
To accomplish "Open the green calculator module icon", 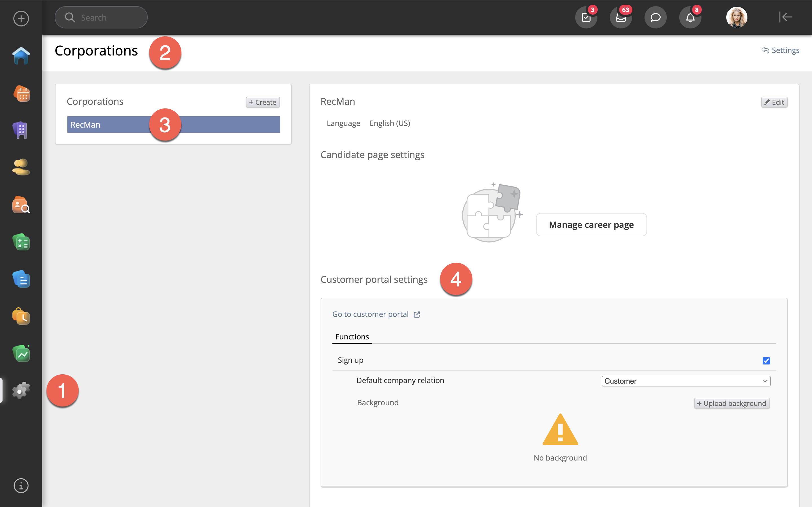I will pyautogui.click(x=21, y=242).
